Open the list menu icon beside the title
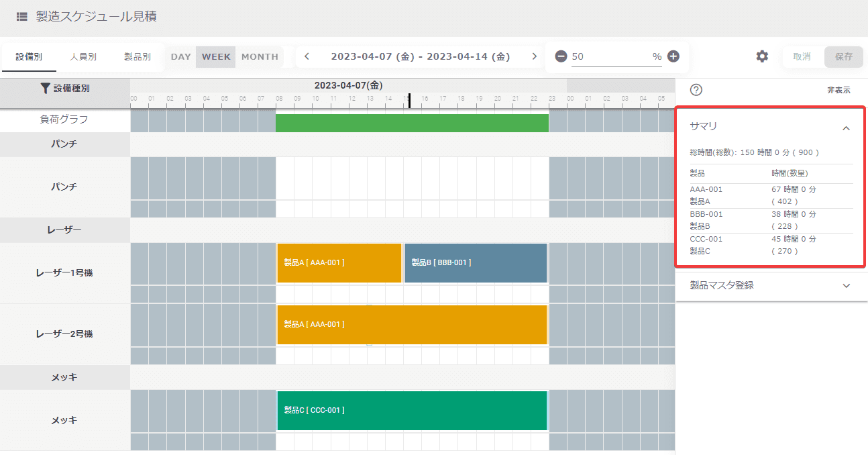The width and height of the screenshot is (868, 455). (22, 17)
